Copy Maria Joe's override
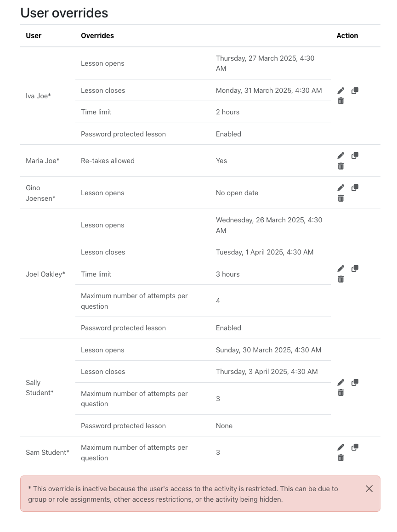Image resolution: width=397 pixels, height=532 pixels. click(355, 155)
